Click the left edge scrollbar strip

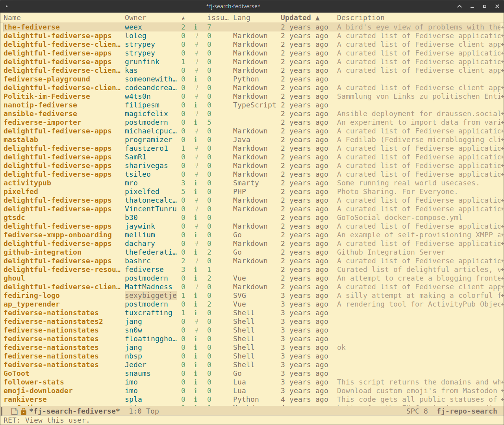coord(1,213)
